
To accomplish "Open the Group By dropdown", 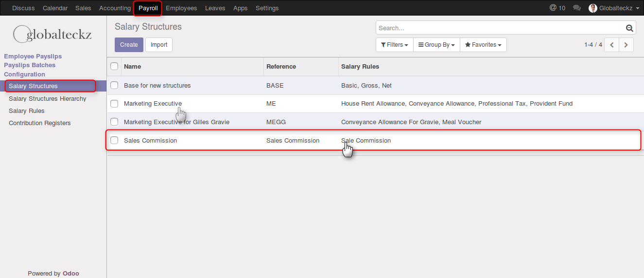I will click(x=436, y=45).
